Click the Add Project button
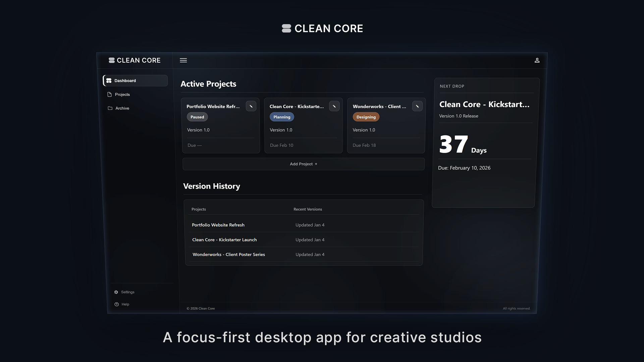This screenshot has height=362, width=644. [303, 164]
